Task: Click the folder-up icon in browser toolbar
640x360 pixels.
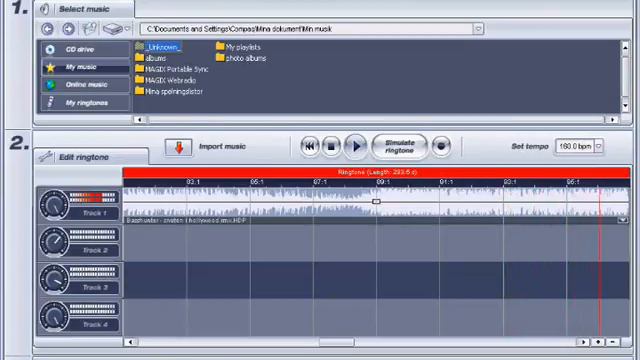Action: point(89,29)
